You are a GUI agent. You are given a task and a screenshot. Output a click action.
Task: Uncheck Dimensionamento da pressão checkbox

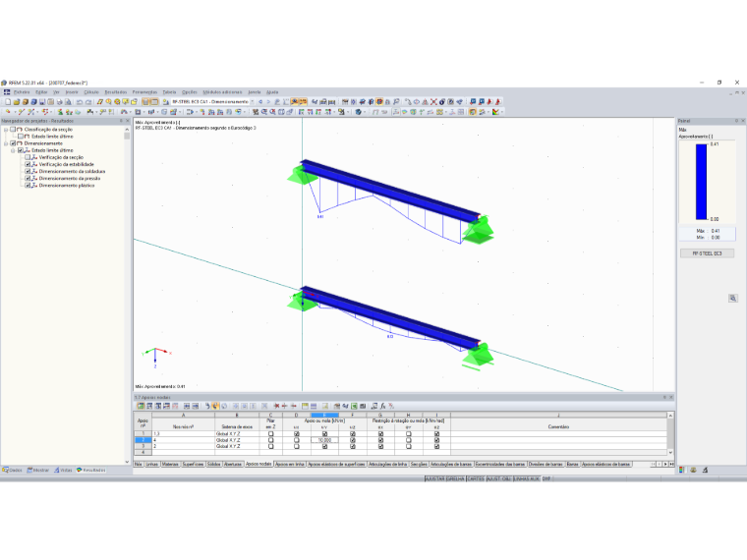point(28,179)
